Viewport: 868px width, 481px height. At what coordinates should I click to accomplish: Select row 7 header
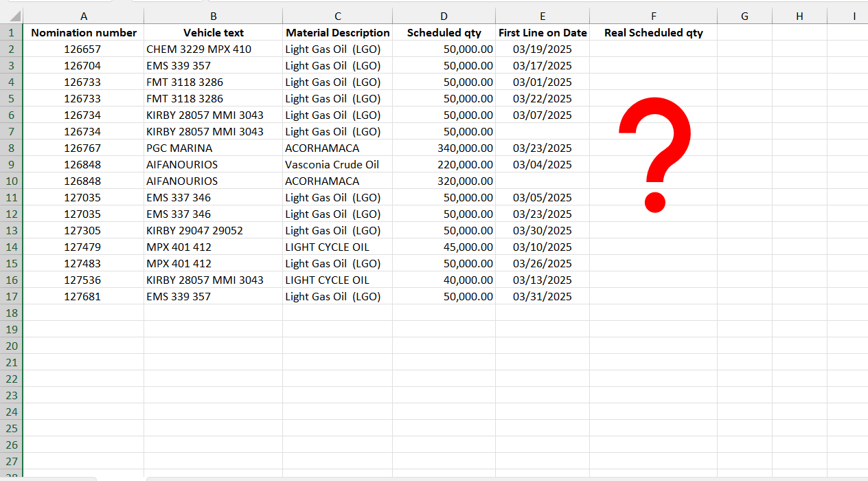point(11,131)
